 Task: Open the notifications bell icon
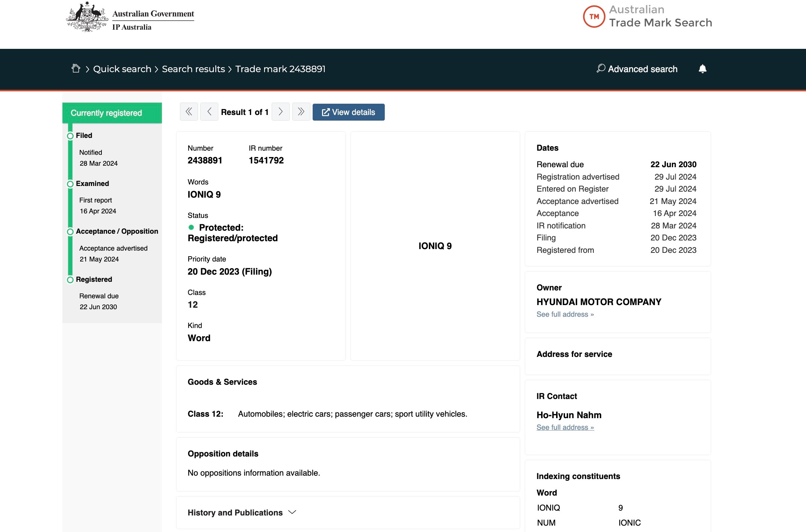702,69
